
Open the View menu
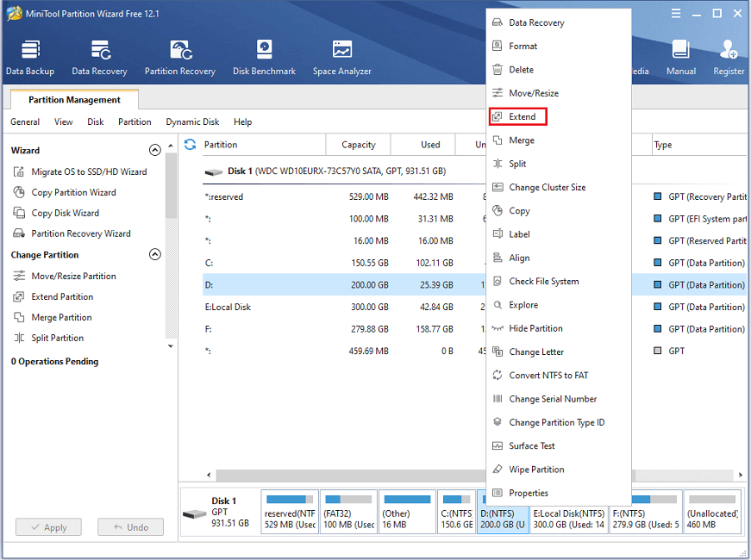63,122
